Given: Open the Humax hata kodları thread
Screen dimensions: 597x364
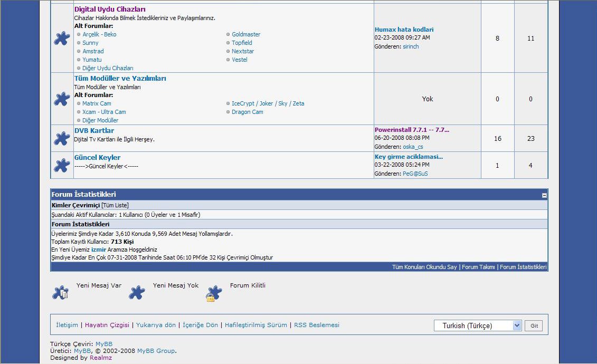Looking at the screenshot, I should 404,30.
